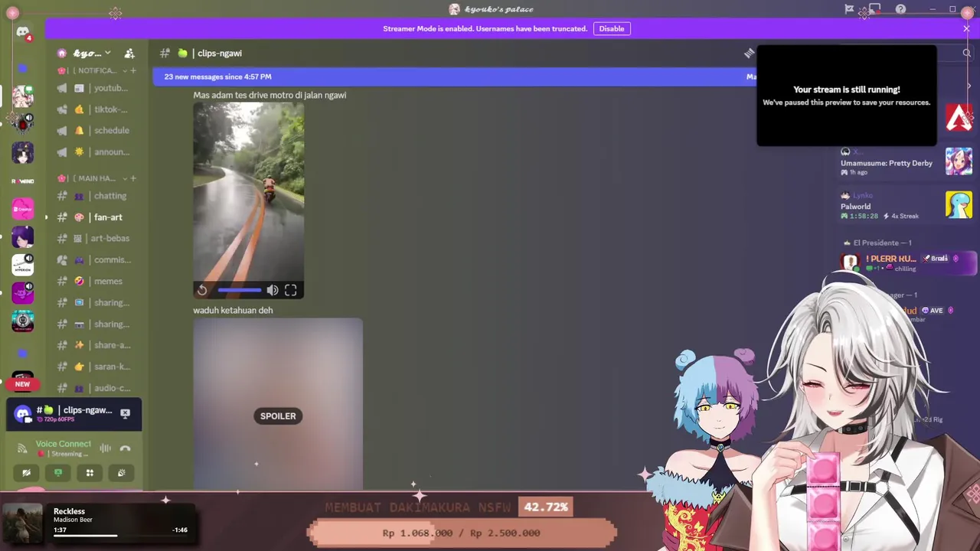This screenshot has width=980, height=551.
Task: Open voice connection signal icon
Action: point(22,448)
